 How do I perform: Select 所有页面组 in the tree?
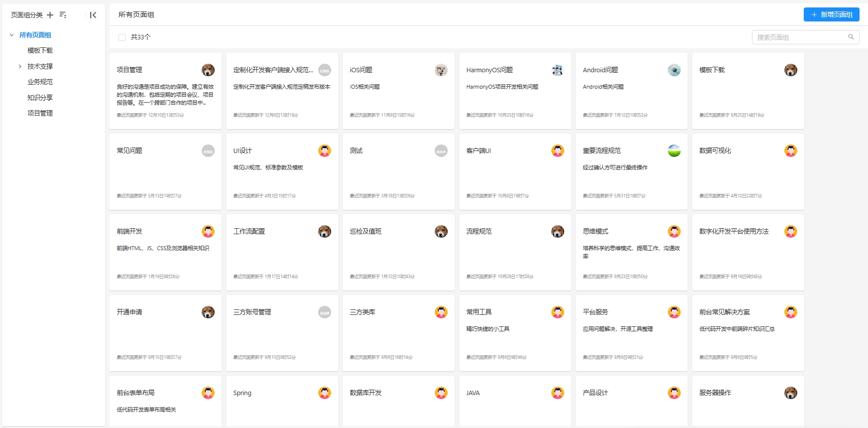coord(35,35)
